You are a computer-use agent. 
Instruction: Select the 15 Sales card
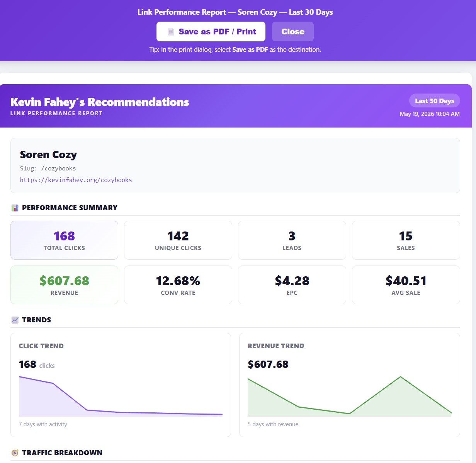click(x=406, y=240)
